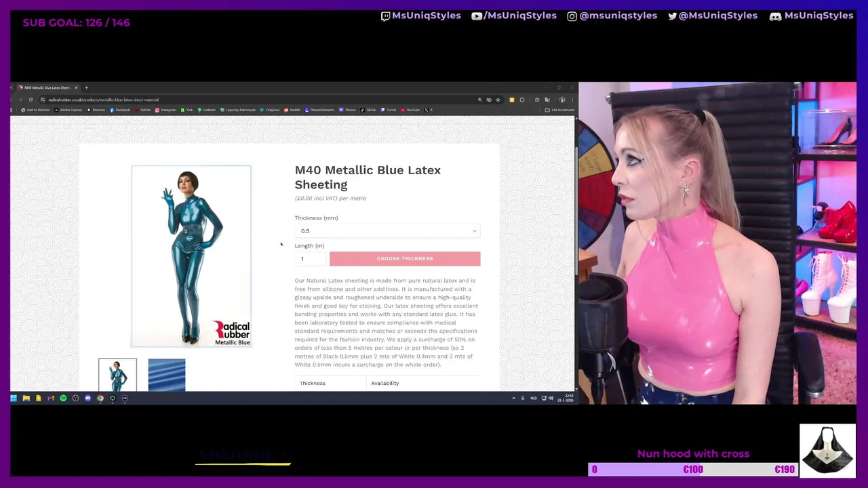Screen dimensions: 868x488
Task: Open the Windows Start menu
Action: tap(14, 398)
